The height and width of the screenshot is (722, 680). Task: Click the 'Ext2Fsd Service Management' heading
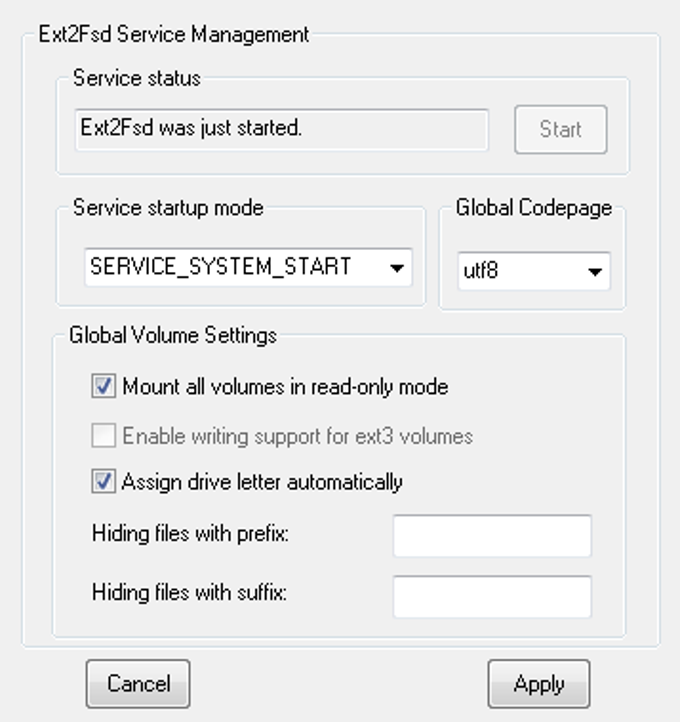(x=173, y=34)
